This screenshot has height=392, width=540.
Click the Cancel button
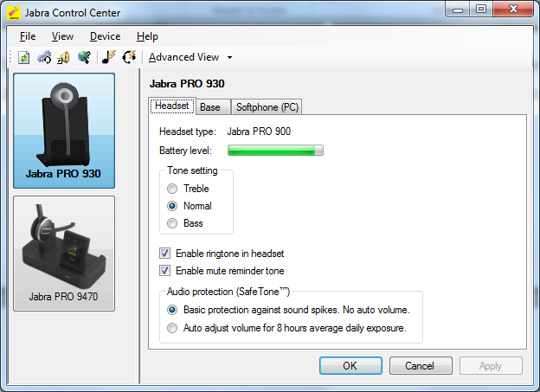[421, 365]
